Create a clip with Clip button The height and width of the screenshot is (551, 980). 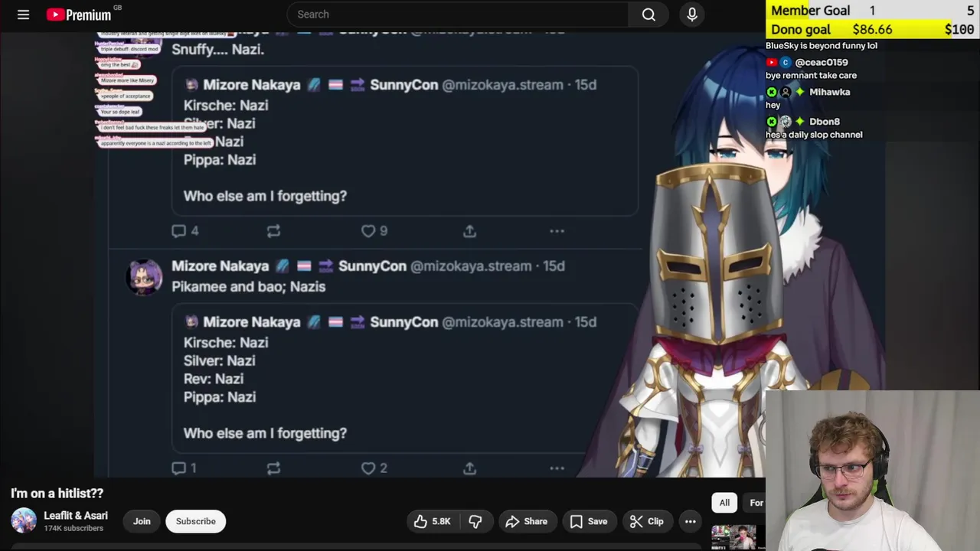(x=647, y=521)
